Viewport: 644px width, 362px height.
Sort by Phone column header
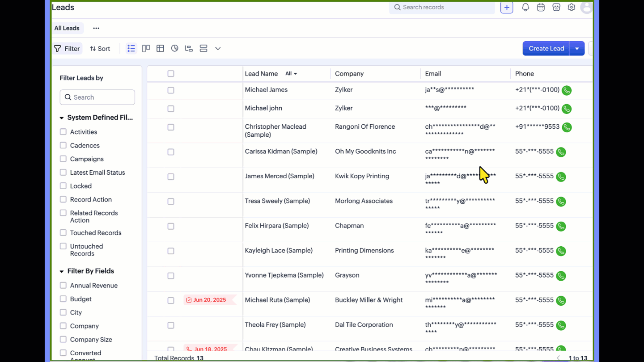point(525,74)
